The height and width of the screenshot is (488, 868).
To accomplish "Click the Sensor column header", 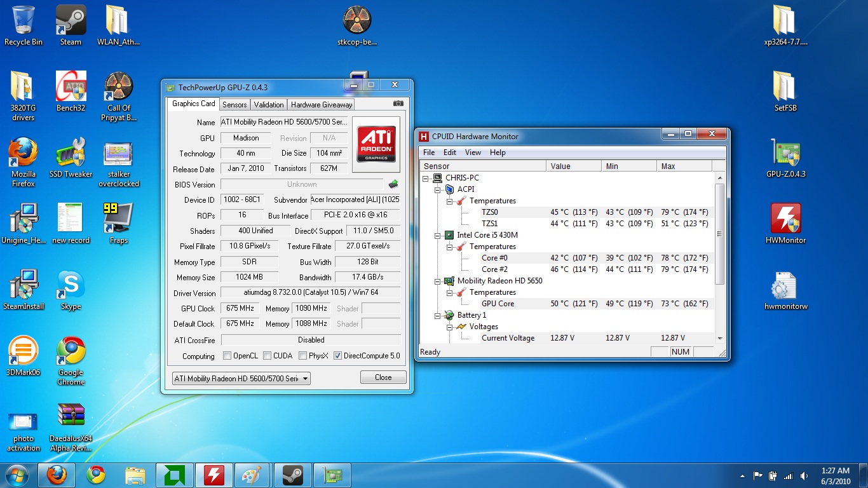I will (x=483, y=166).
